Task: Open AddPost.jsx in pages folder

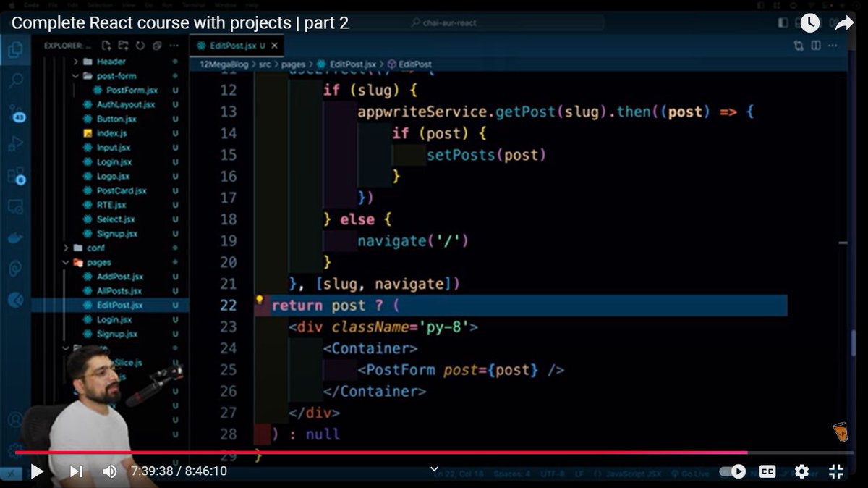Action: tap(119, 277)
